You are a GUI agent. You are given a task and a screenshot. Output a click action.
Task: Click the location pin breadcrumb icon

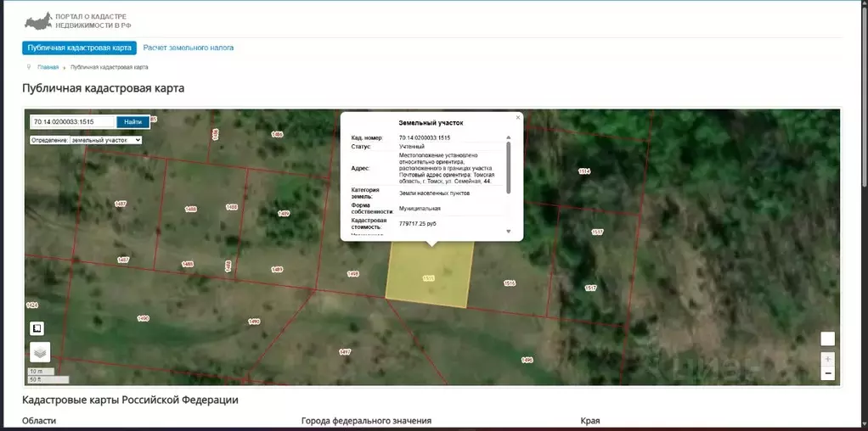29,67
